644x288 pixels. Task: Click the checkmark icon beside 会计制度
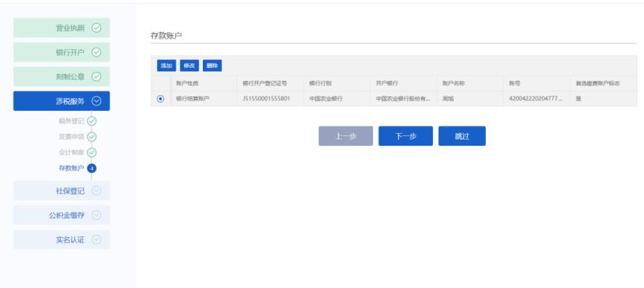coord(91,153)
